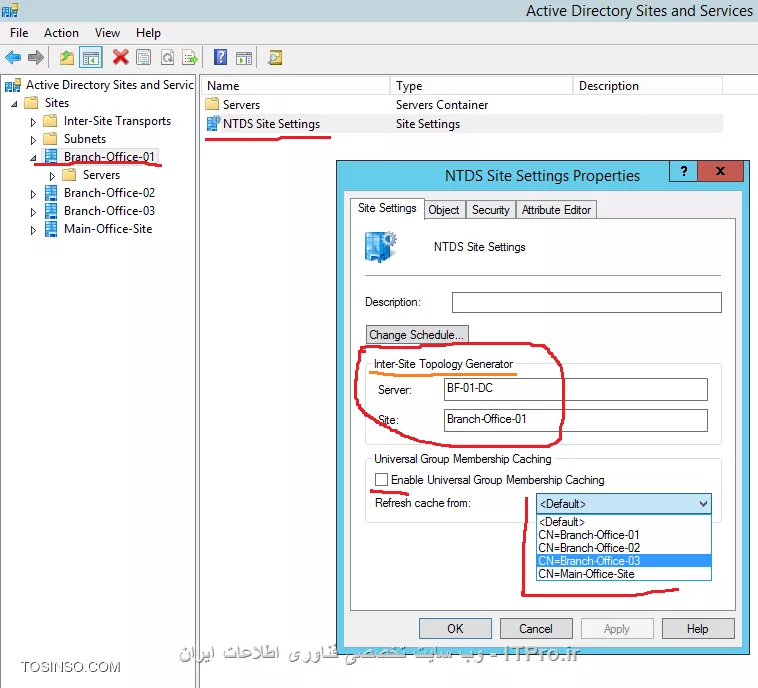Screen dimensions: 758x688
Task: Click the red Delete X toolbar icon
Action: (x=120, y=57)
